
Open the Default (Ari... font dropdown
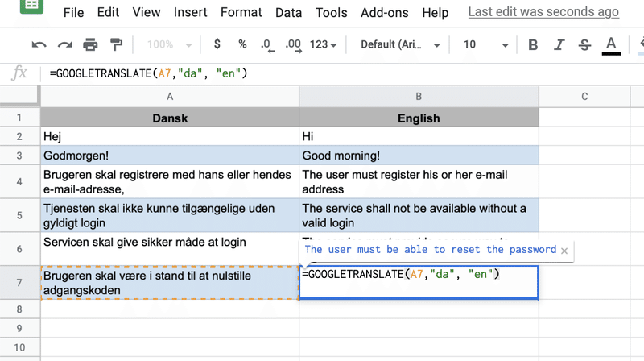point(400,44)
